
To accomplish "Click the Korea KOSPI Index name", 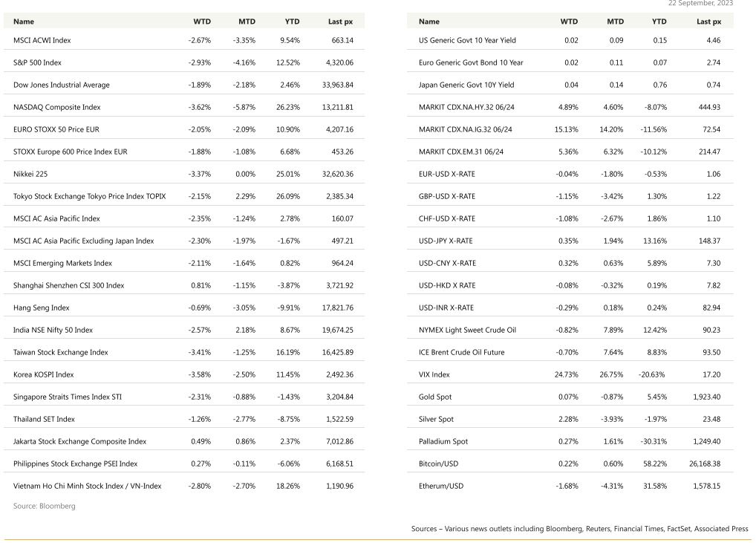I will point(43,374).
